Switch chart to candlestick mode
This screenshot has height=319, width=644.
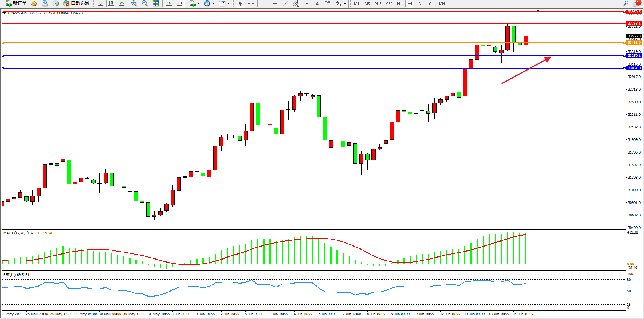tap(111, 3)
